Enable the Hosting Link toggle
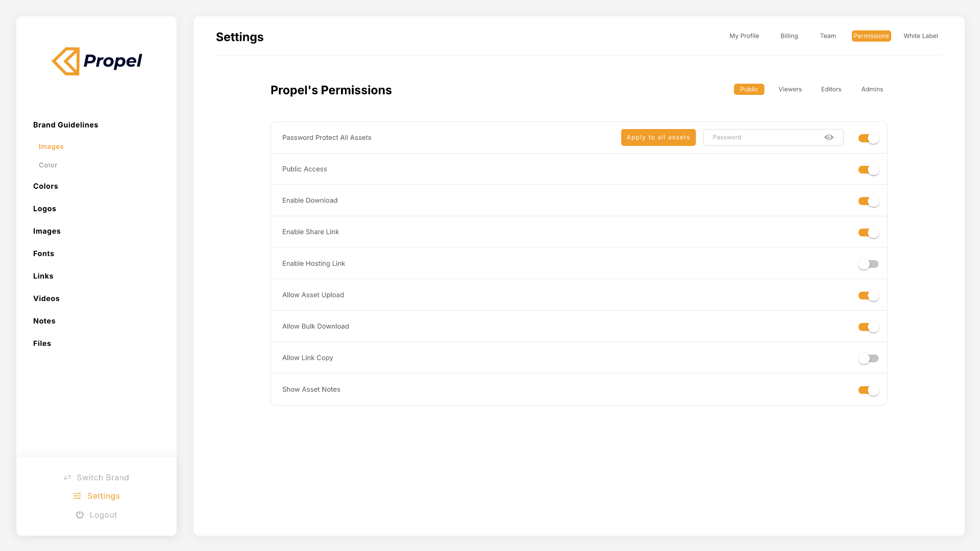Viewport: 980px width, 551px height. 868,264
